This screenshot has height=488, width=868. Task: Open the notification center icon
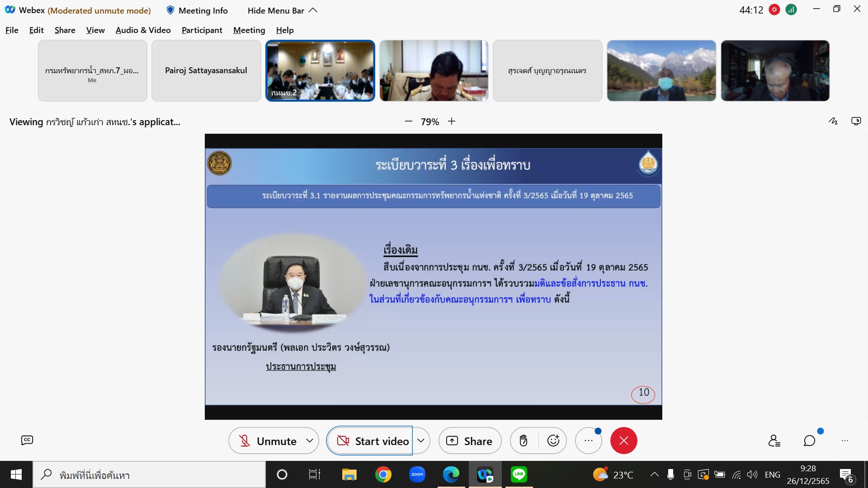847,475
